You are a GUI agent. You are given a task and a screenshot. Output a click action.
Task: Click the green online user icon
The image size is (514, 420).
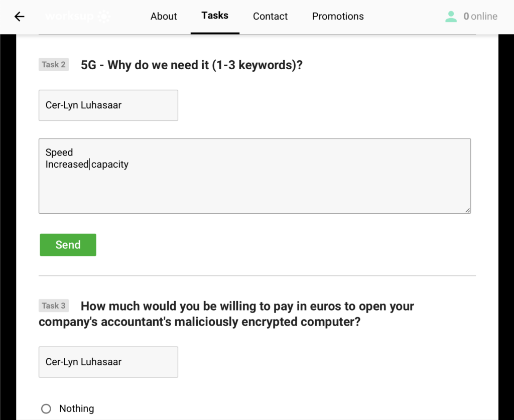(x=451, y=17)
